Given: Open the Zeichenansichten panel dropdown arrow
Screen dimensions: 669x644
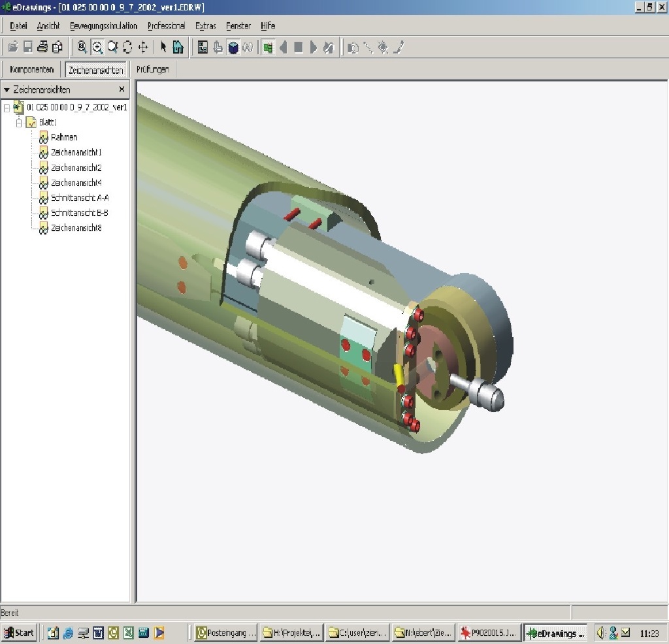Looking at the screenshot, I should [x=7, y=89].
